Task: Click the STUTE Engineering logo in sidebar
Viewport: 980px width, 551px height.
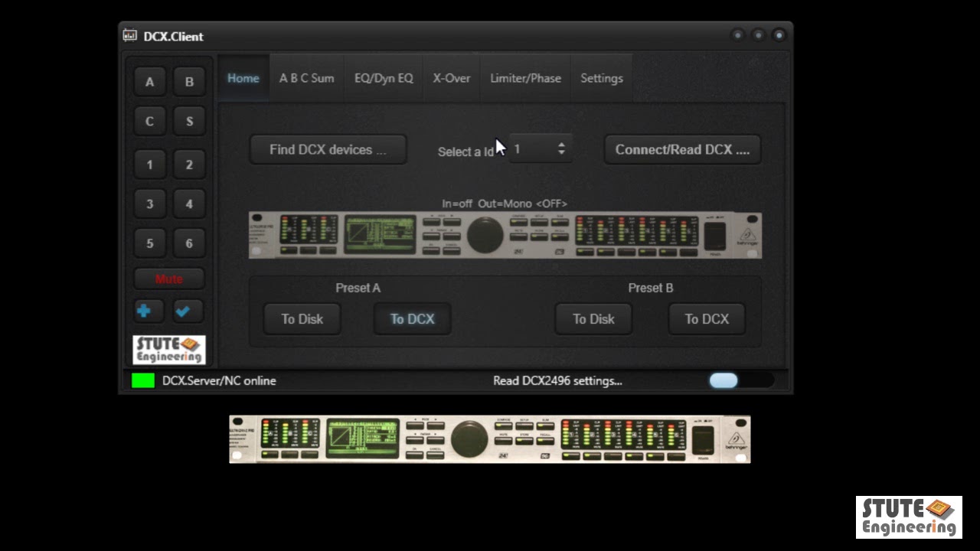Action: tap(169, 350)
